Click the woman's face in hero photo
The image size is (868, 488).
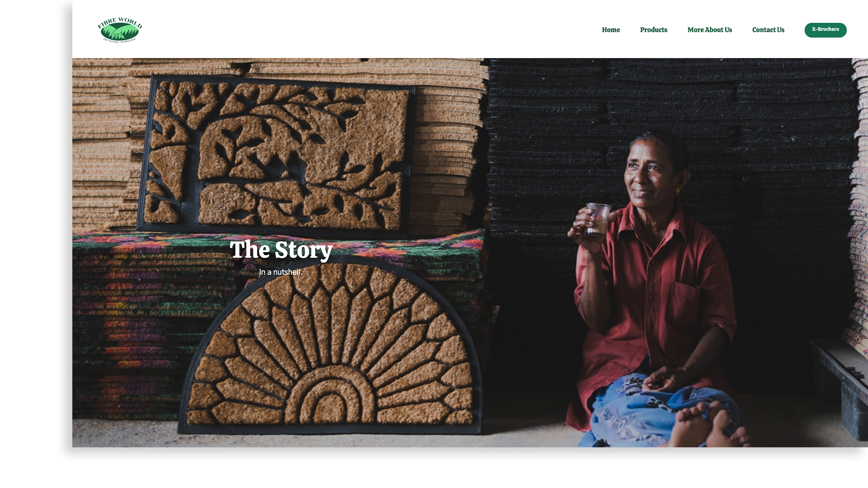pyautogui.click(x=649, y=174)
